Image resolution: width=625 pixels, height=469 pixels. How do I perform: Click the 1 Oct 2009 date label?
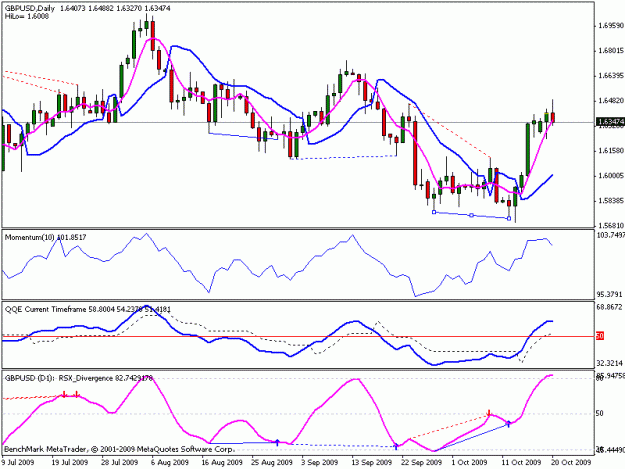[469, 462]
